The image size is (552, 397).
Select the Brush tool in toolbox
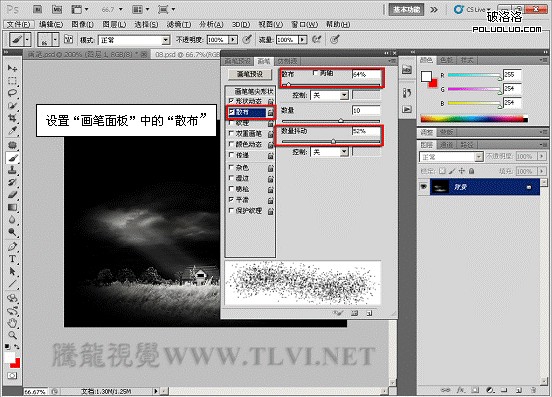point(12,158)
